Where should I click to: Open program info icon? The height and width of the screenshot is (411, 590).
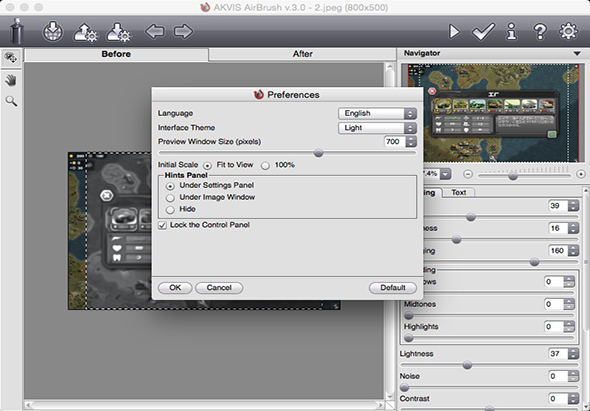pos(511,31)
